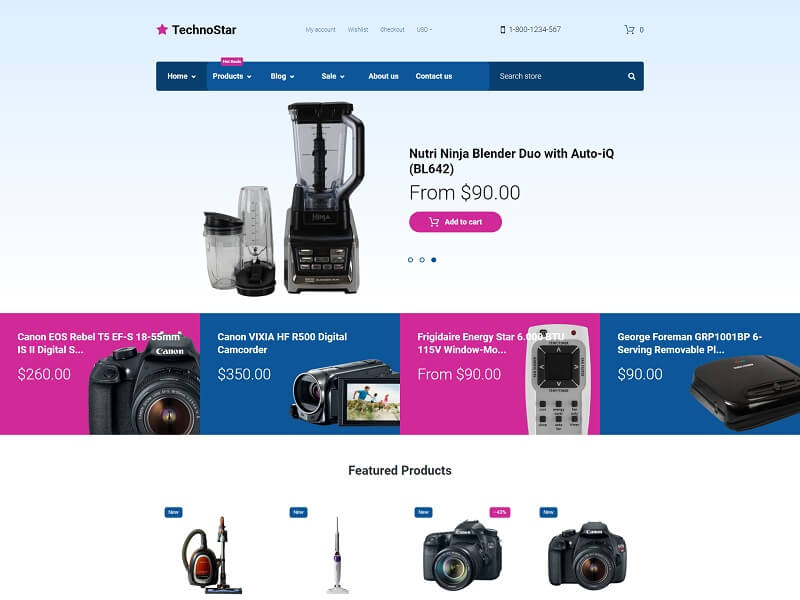800x600 pixels.
Task: Select the second slider dot
Action: tap(422, 260)
